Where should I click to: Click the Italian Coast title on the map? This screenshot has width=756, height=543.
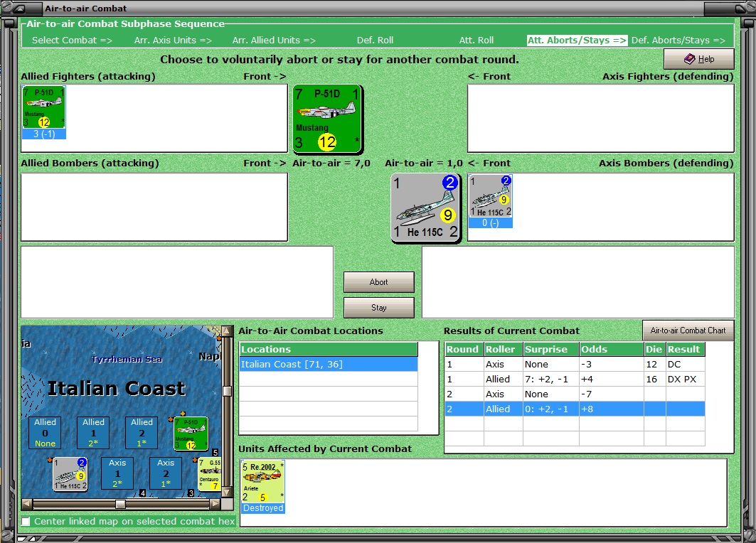[116, 388]
